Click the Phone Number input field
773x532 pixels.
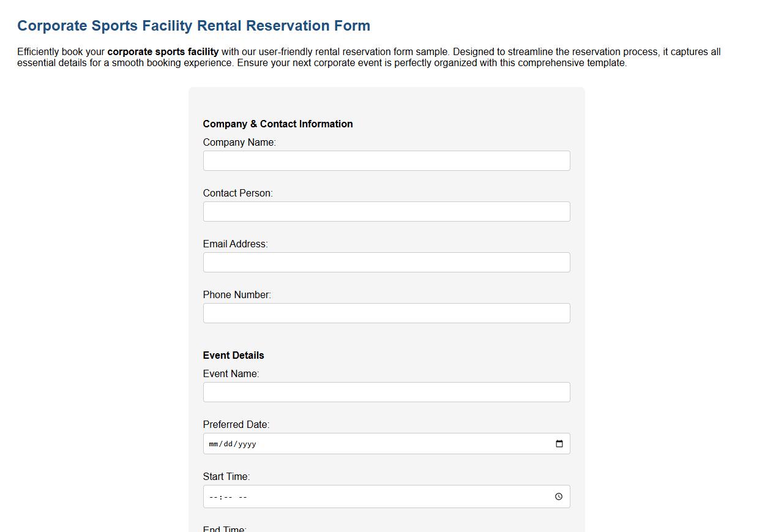point(386,313)
